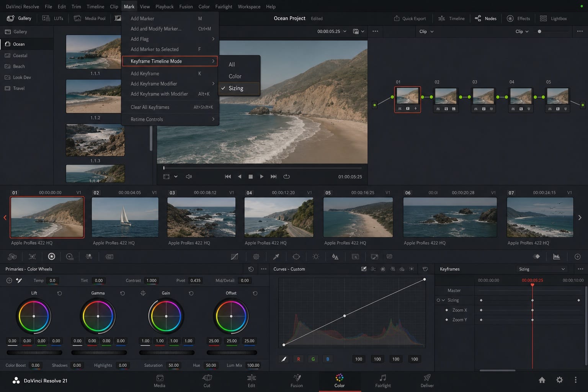The image size is (588, 392).
Task: Toggle curve editing pen button
Action: pyautogui.click(x=284, y=359)
